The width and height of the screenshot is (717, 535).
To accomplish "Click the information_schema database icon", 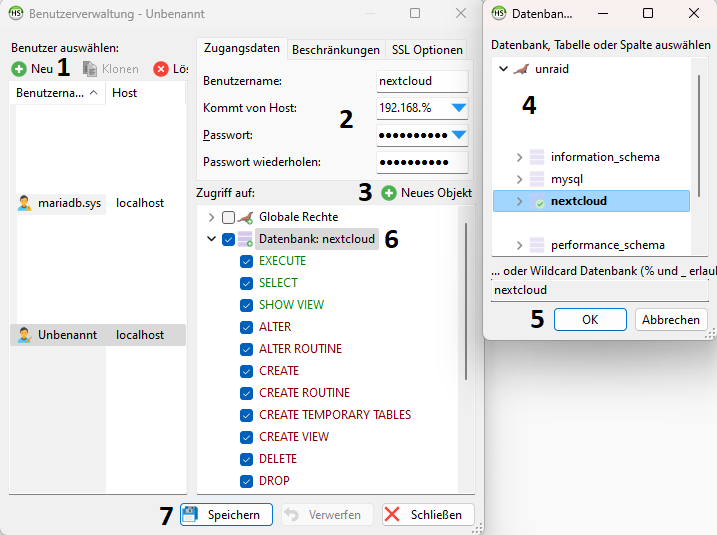I will (537, 157).
